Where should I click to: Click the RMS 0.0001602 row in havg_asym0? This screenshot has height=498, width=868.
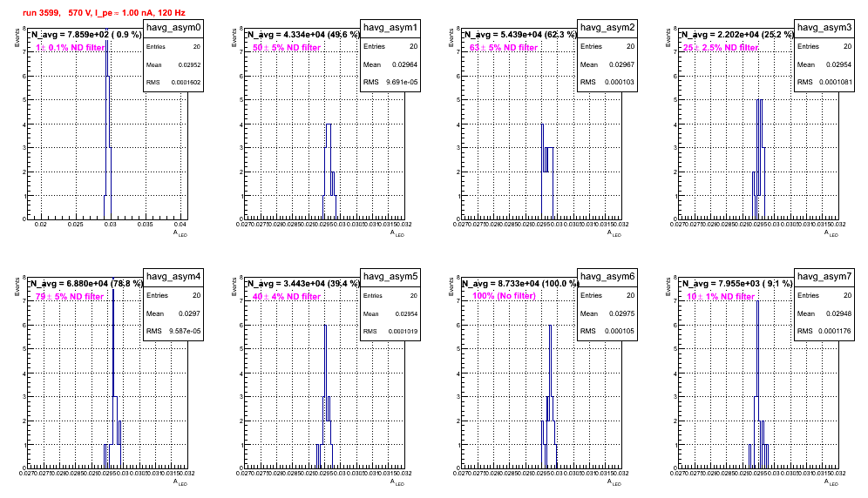[173, 83]
